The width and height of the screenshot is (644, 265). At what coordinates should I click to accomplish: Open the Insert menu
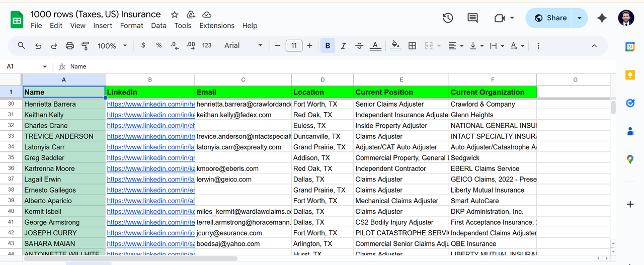(x=103, y=26)
